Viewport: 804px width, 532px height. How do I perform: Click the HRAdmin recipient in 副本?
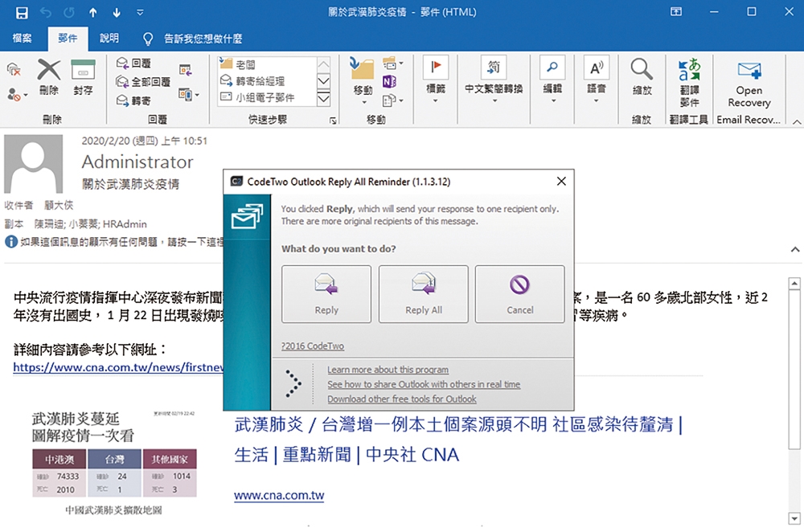point(125,224)
